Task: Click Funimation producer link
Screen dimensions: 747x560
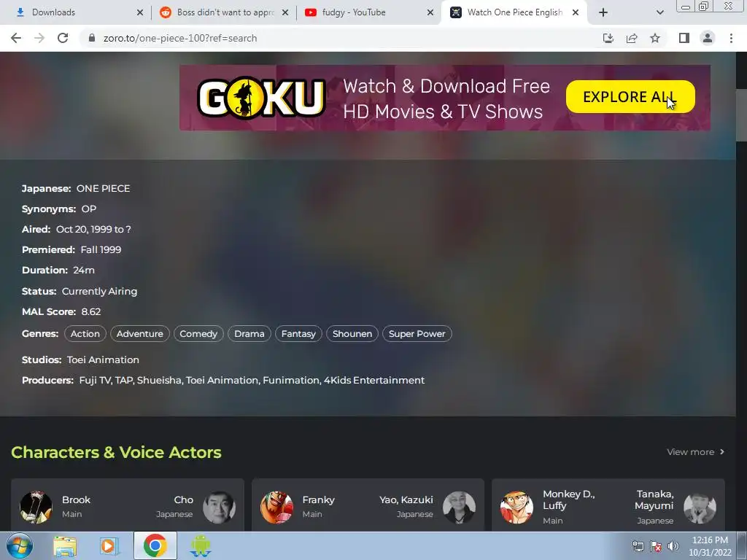Action: tap(291, 381)
